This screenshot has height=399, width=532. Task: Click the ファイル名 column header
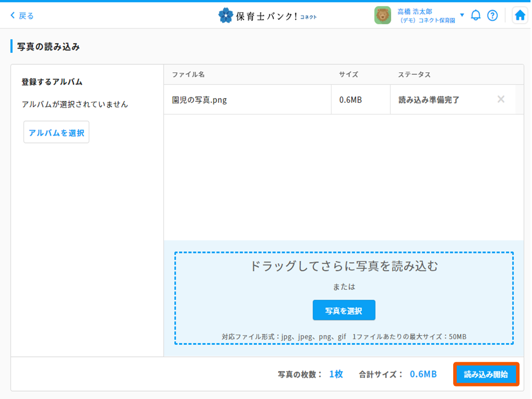tap(188, 74)
